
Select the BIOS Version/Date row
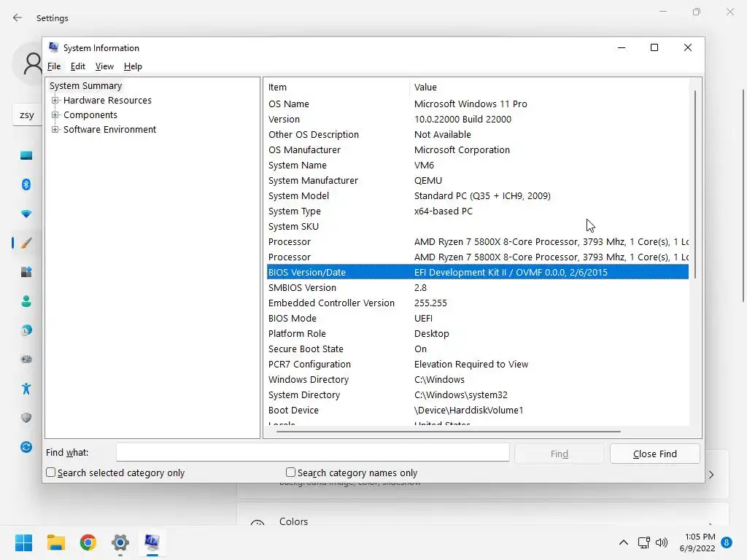coord(478,273)
